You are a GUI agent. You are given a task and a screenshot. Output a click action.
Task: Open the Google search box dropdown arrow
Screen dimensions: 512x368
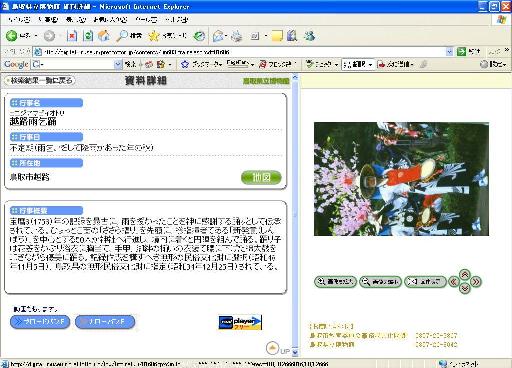pos(118,64)
